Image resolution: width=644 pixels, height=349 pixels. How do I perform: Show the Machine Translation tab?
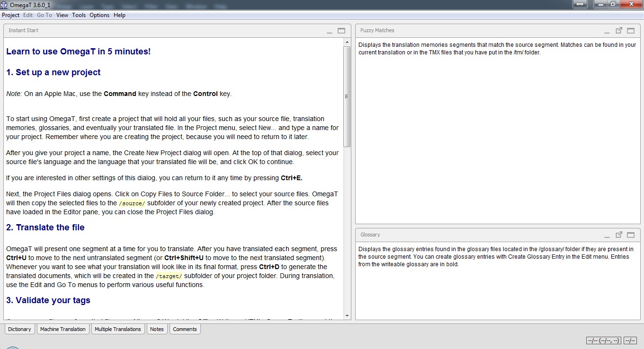[x=63, y=329]
